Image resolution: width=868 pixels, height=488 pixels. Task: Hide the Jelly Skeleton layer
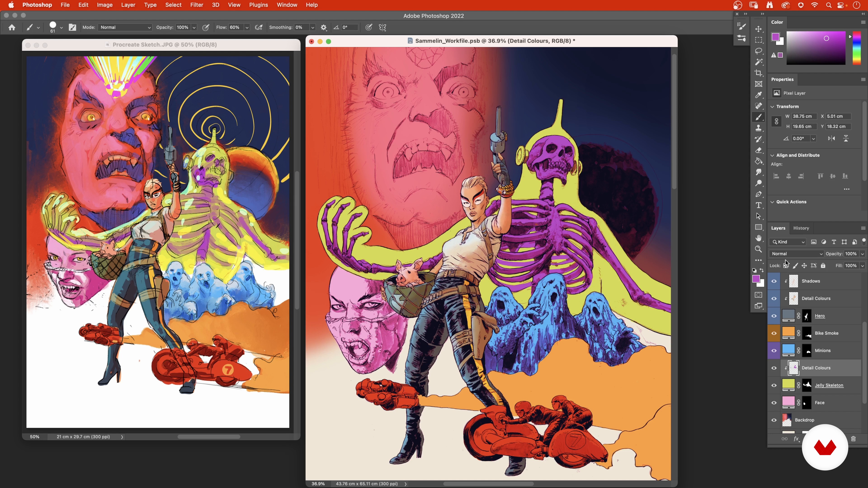(x=774, y=385)
